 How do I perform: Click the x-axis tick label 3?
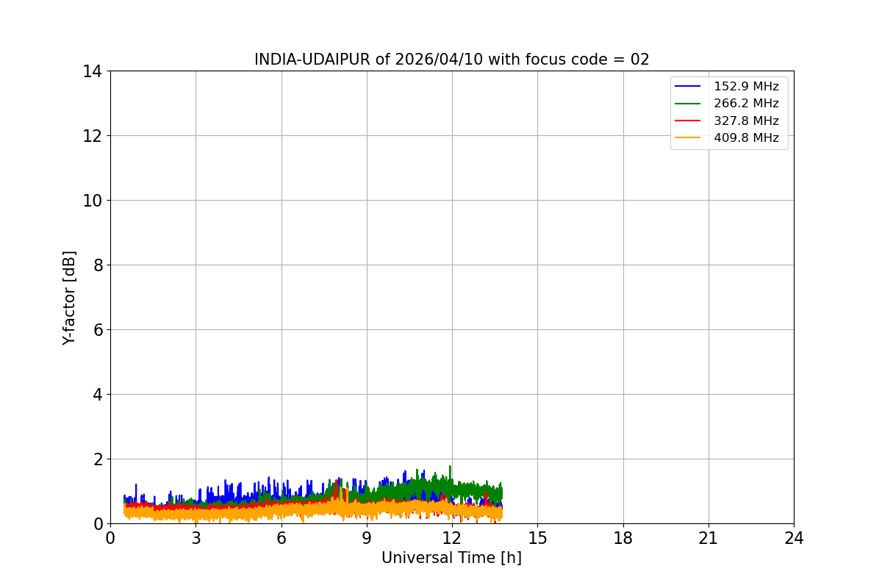(196, 538)
